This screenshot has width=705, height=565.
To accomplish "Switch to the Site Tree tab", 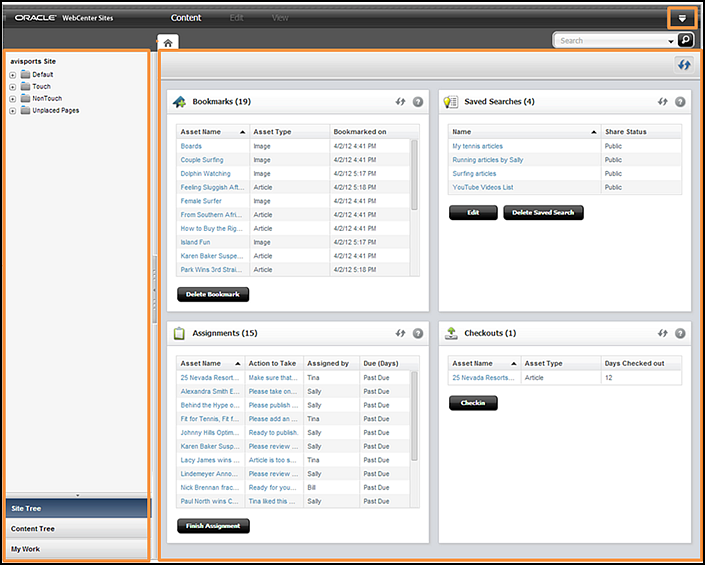I will click(76, 508).
